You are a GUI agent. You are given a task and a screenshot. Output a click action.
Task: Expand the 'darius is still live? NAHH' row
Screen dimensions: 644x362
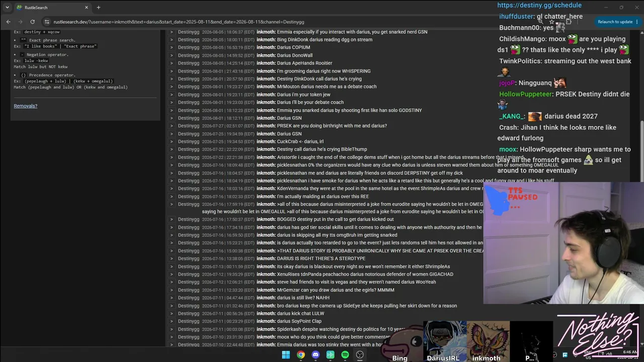[171, 298]
